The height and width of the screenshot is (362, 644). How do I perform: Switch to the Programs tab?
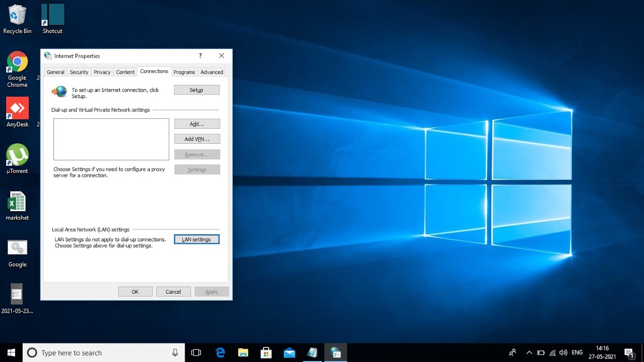[x=184, y=72]
